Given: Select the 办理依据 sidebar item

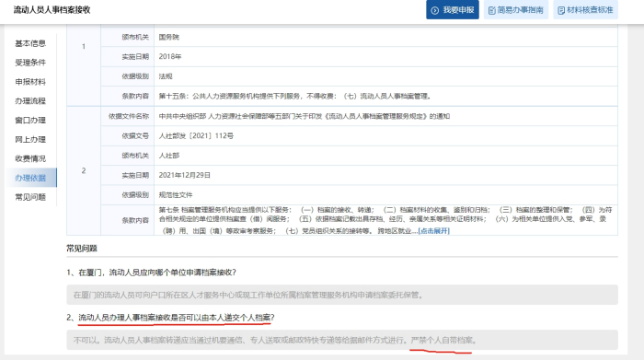Looking at the screenshot, I should coord(31,178).
